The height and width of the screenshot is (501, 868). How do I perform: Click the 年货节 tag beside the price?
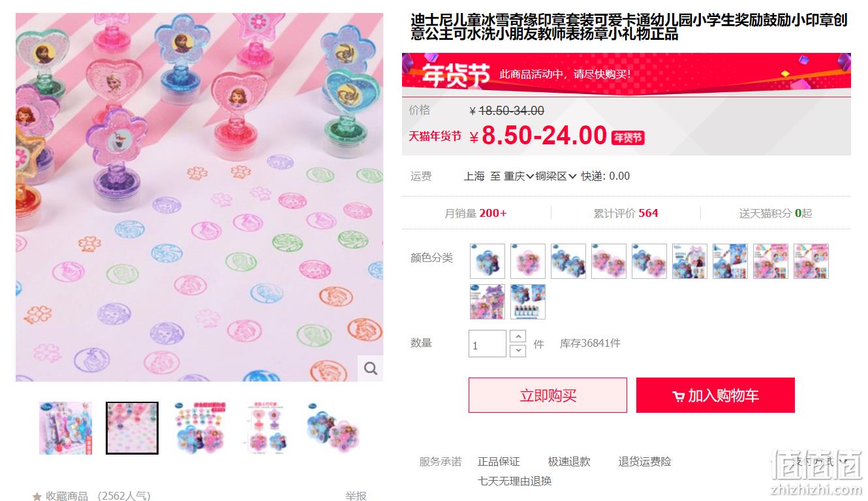(x=628, y=137)
